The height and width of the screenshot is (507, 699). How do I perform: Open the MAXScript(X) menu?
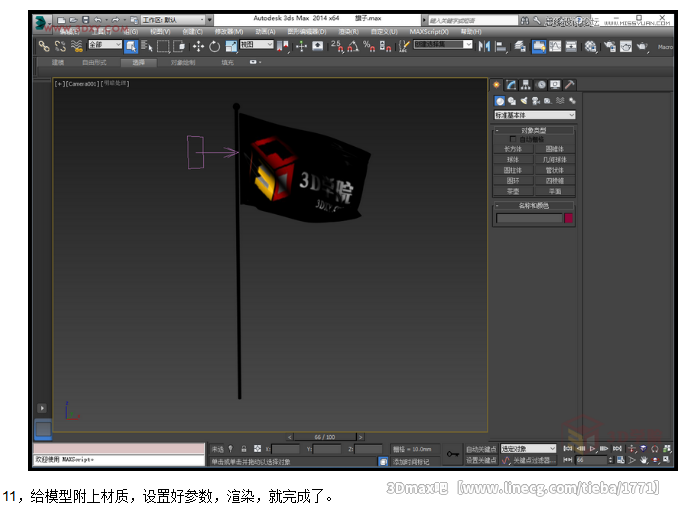tap(429, 32)
